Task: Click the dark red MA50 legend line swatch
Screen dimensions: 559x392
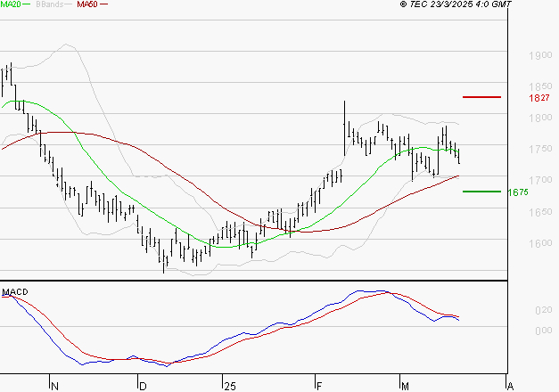Action: tap(103, 4)
